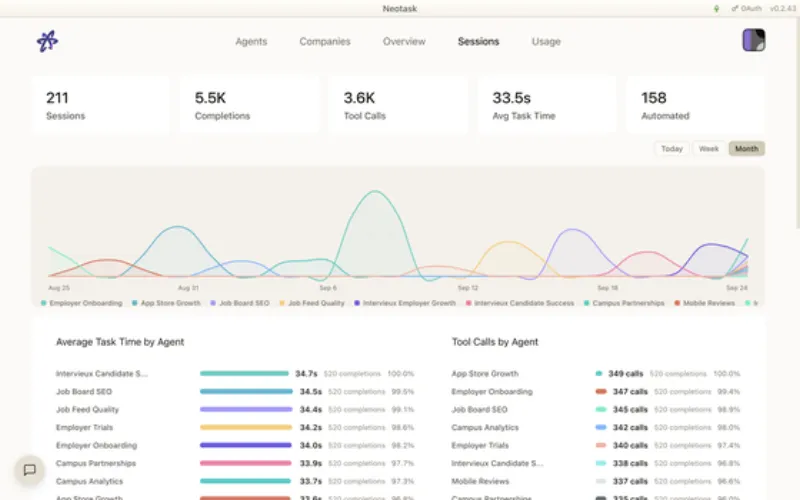This screenshot has height=500, width=800.
Task: Click the Intervieux Candidate S... task time bar
Action: (244, 373)
